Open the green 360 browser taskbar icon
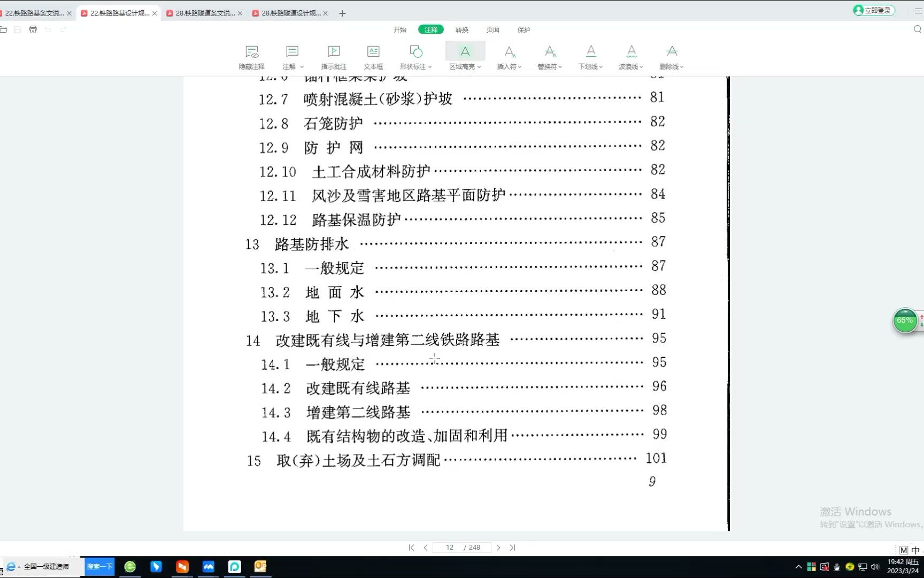Screen dimensions: 924x578 coord(130,567)
